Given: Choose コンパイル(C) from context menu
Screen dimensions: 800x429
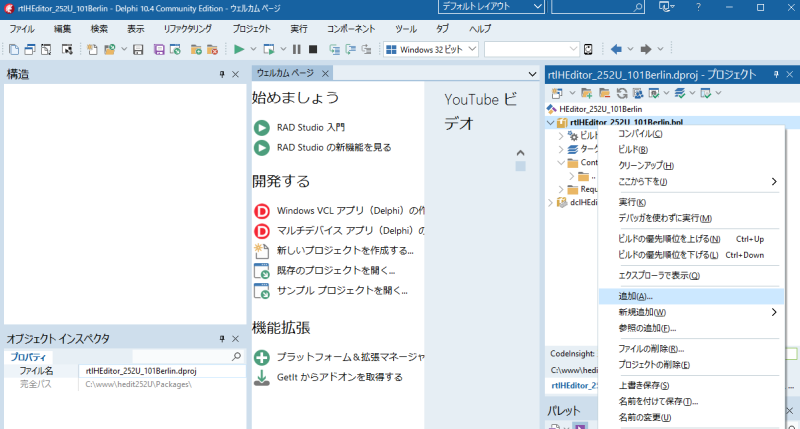Looking at the screenshot, I should tap(691, 134).
